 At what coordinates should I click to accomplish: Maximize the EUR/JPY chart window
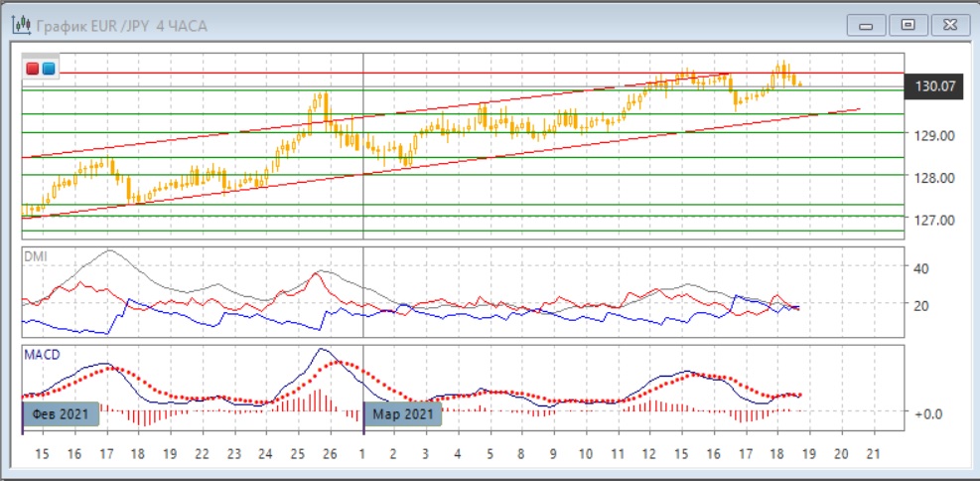pos(908,25)
